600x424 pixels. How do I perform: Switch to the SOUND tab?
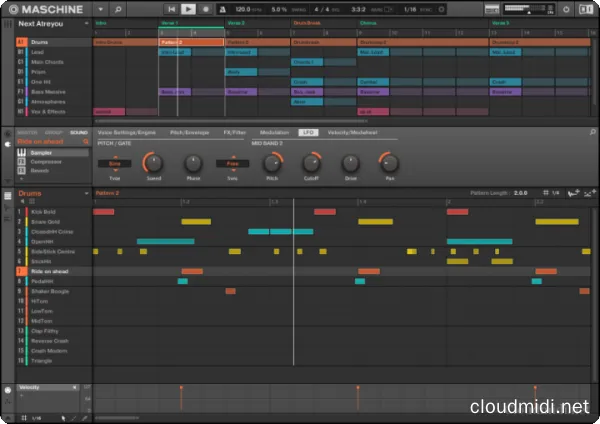coord(79,132)
